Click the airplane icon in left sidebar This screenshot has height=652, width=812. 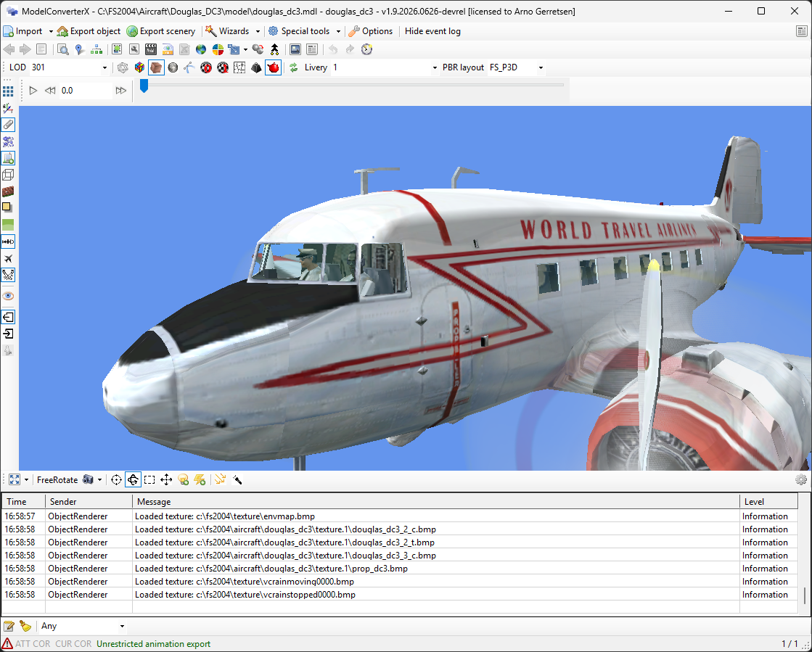[x=8, y=259]
